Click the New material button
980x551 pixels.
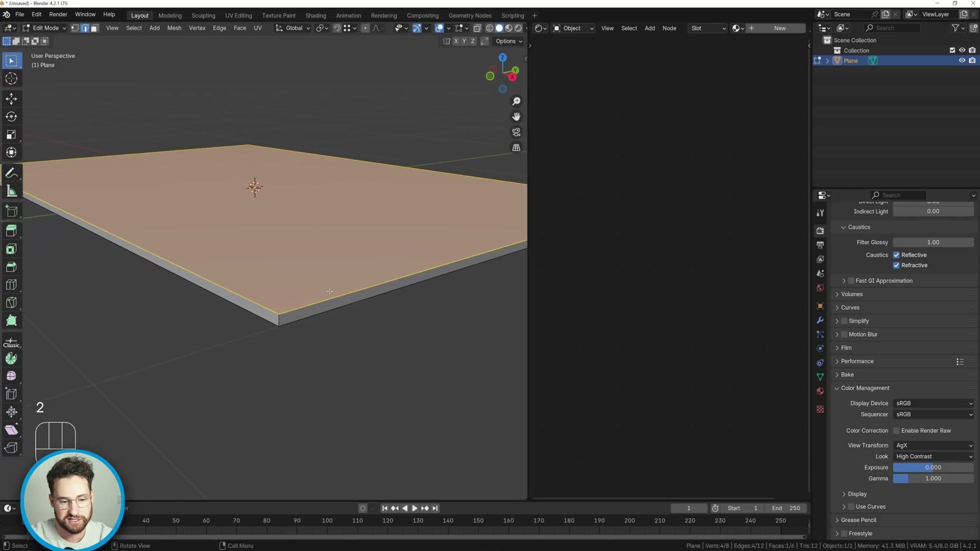(x=779, y=28)
